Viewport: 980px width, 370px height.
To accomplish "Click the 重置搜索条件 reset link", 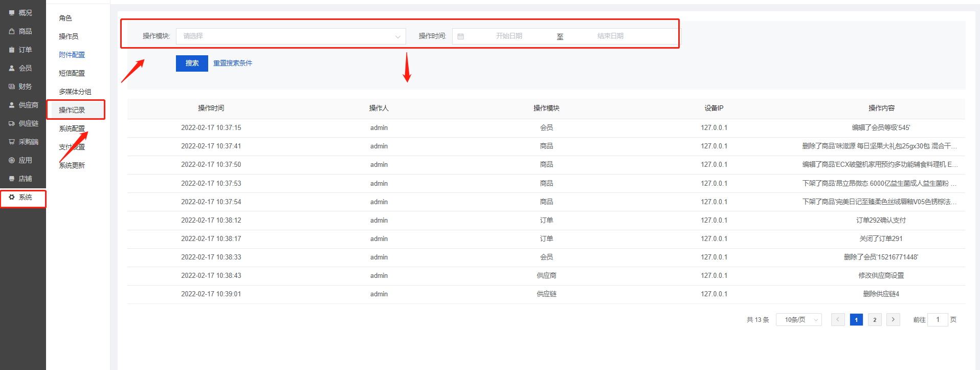I will tap(233, 63).
